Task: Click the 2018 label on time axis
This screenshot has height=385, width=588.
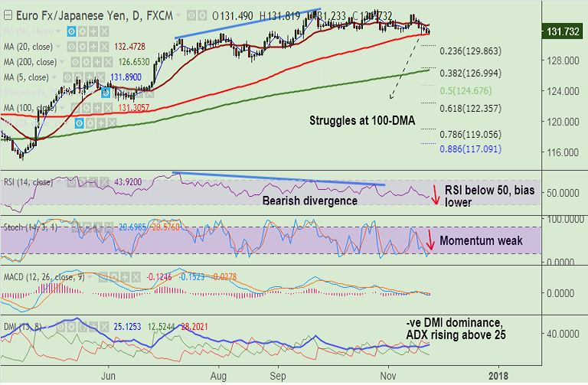Action: [x=498, y=376]
